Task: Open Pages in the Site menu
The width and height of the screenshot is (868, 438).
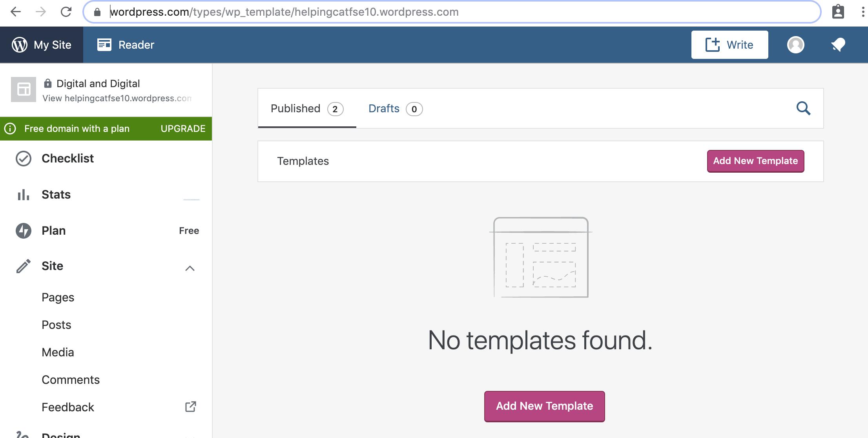Action: 58,297
